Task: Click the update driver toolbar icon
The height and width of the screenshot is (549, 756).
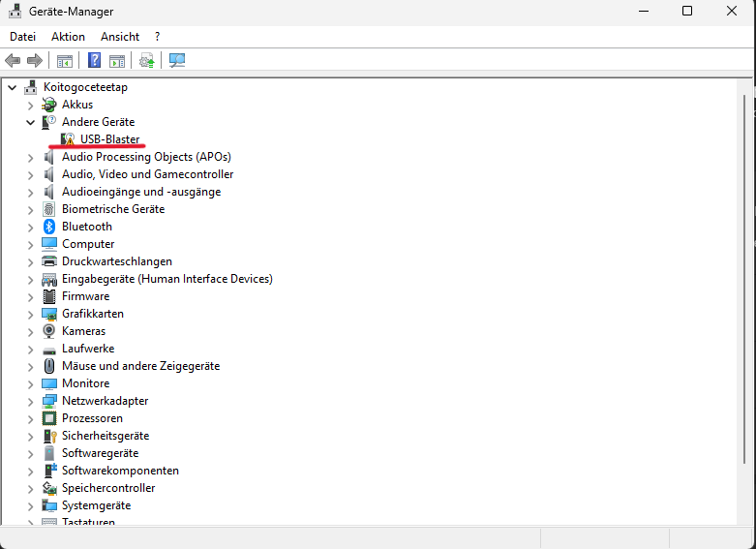Action: click(x=146, y=60)
